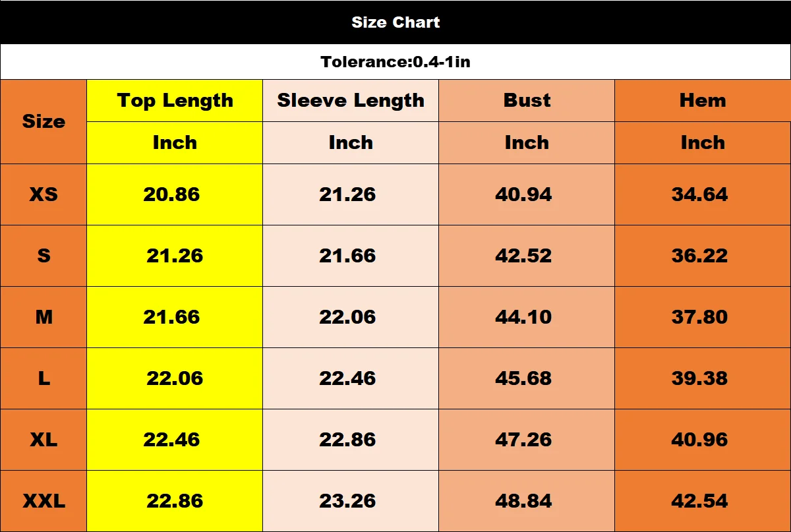This screenshot has height=532, width=791.
Task: Select the M size label cell
Action: click(x=44, y=317)
